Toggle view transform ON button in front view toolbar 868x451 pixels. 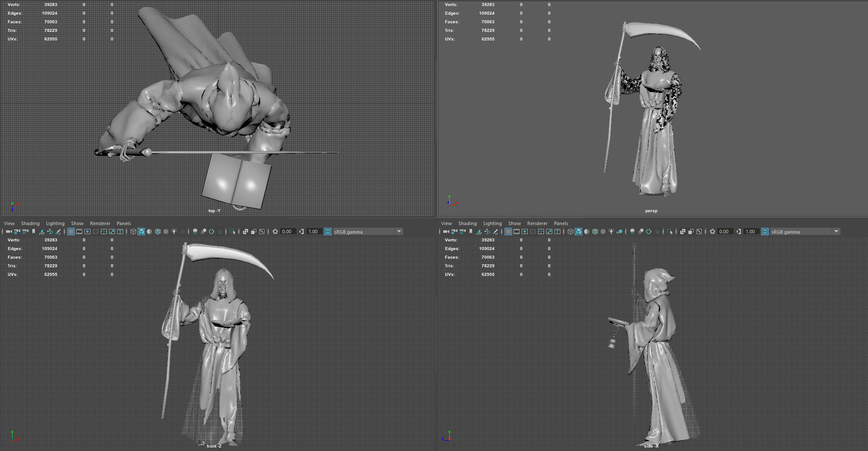click(x=327, y=232)
